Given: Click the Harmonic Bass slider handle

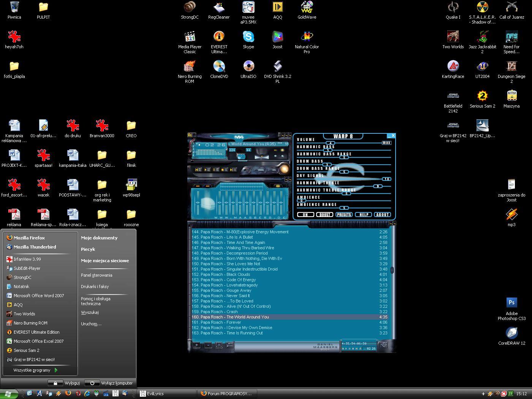Looking at the screenshot, I should pyautogui.click(x=327, y=150).
